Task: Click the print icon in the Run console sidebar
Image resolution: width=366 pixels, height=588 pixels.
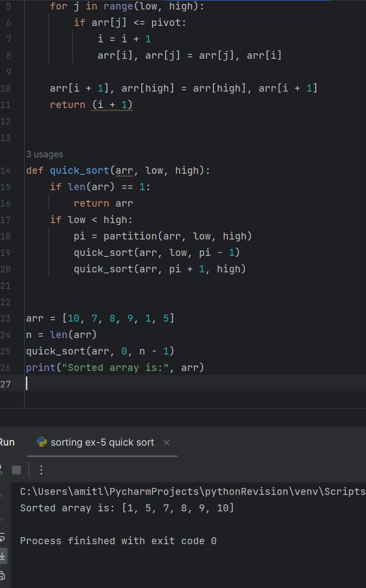Action: pyautogui.click(x=2, y=575)
